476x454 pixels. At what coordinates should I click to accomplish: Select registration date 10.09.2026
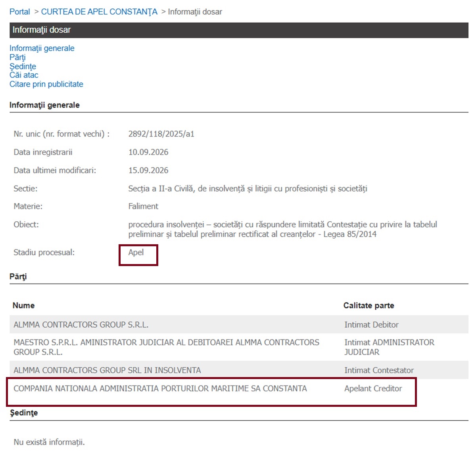(x=148, y=152)
